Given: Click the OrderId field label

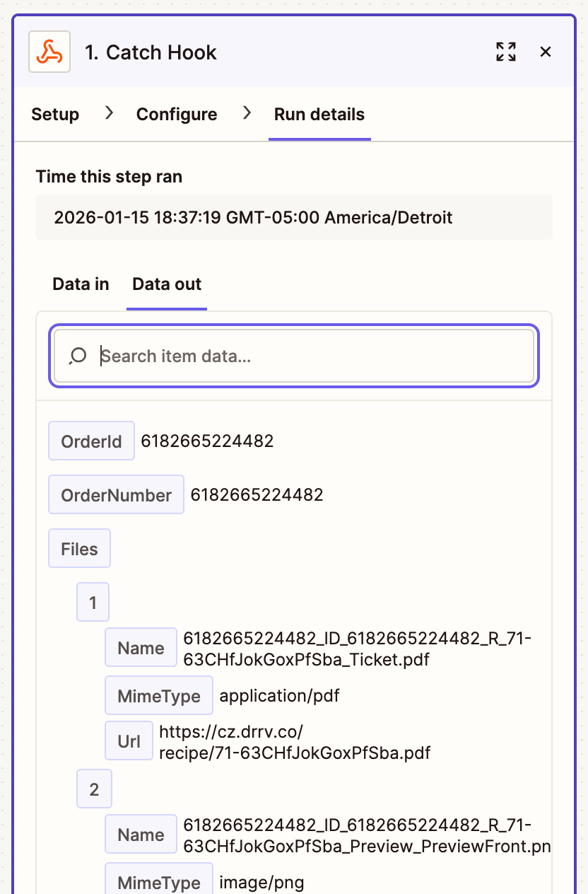Looking at the screenshot, I should (91, 441).
